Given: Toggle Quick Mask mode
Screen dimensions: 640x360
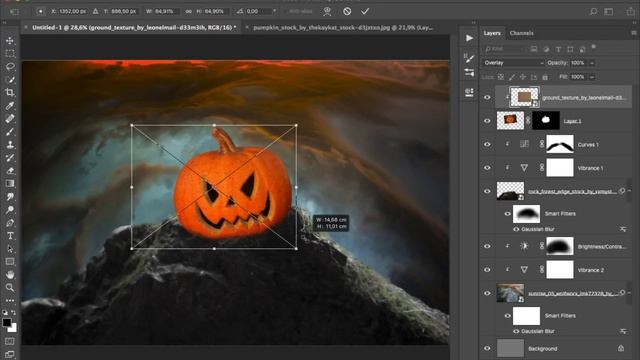Looking at the screenshot, I should pos(10,341).
